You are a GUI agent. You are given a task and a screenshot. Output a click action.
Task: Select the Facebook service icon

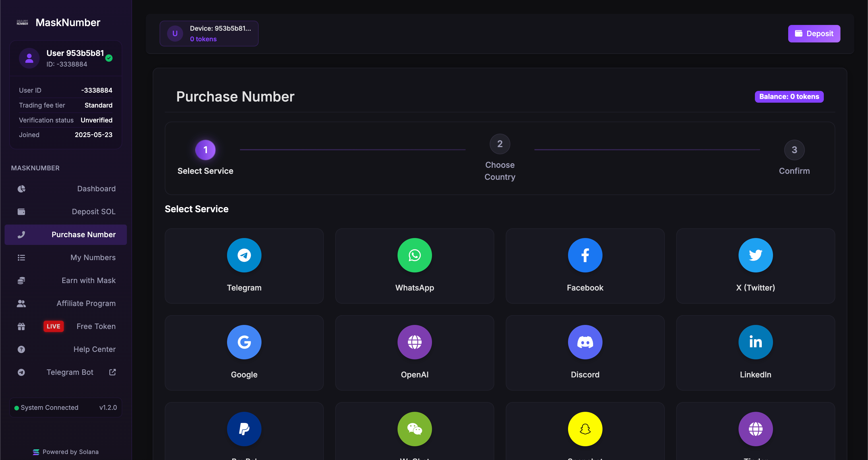click(585, 255)
